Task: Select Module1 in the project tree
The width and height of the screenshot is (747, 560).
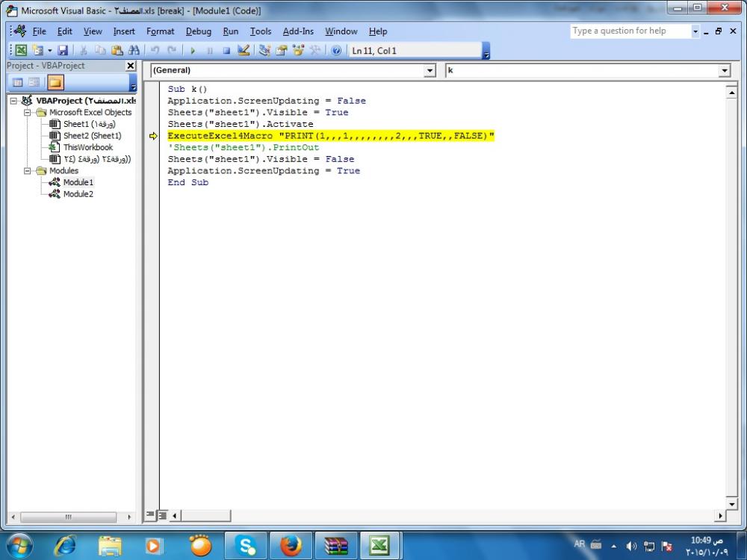Action: coord(78,182)
